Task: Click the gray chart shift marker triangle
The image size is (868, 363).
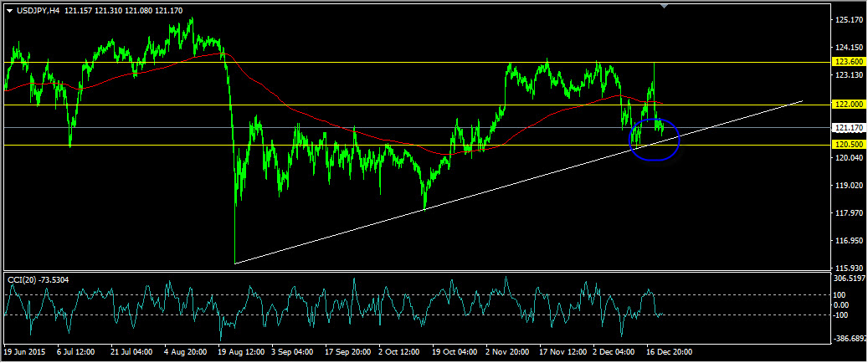Action: [665, 6]
